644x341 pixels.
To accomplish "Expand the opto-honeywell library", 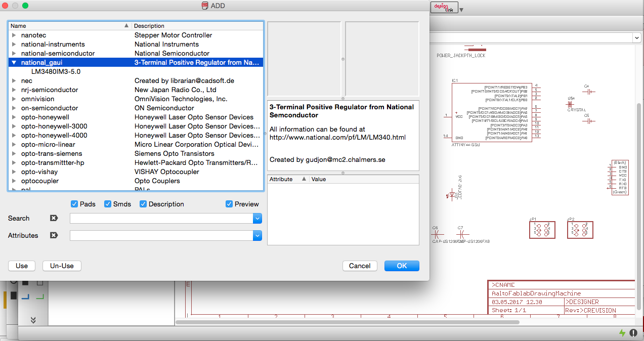I will [14, 117].
